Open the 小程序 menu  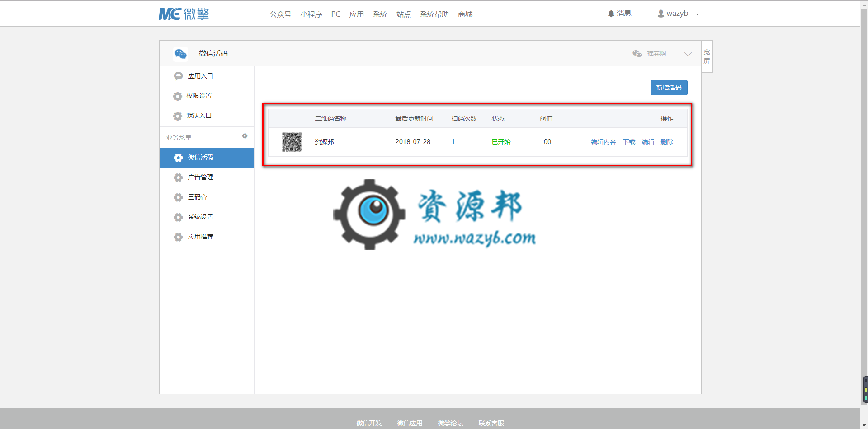tap(311, 14)
